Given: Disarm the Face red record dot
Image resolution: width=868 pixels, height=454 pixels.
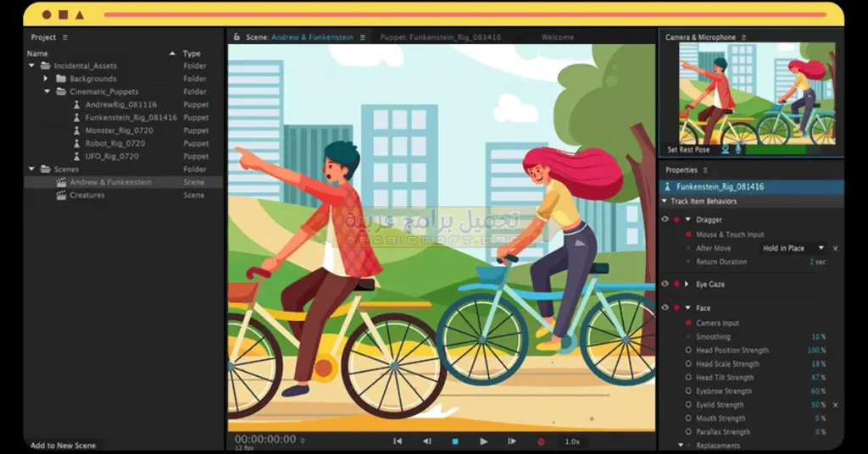Looking at the screenshot, I should 676,308.
